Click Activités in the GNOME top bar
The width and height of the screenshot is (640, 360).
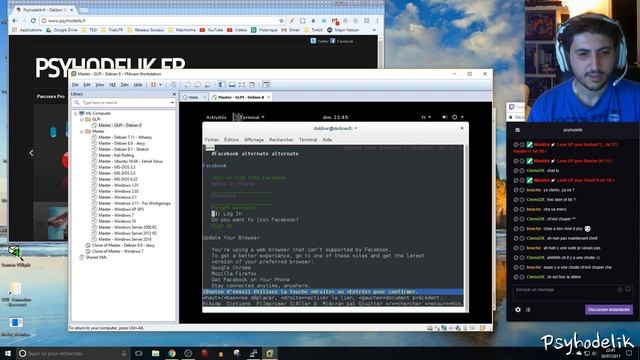[216, 118]
